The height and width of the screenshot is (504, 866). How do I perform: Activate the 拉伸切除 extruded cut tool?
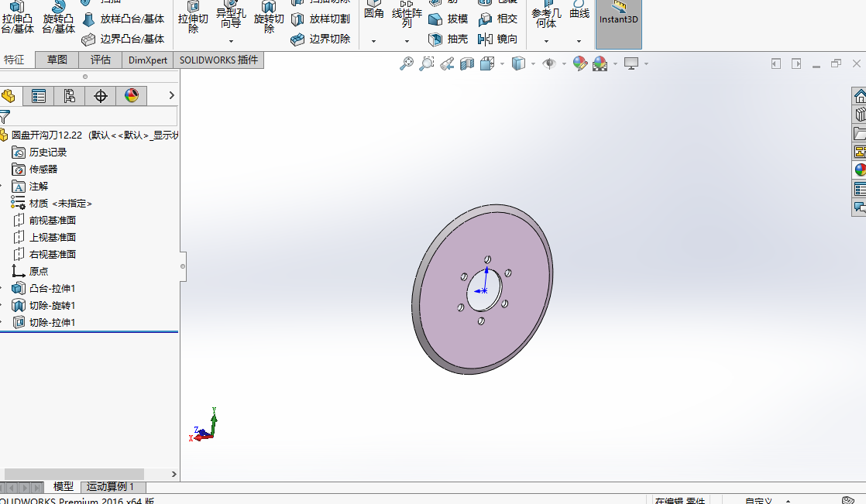point(194,18)
